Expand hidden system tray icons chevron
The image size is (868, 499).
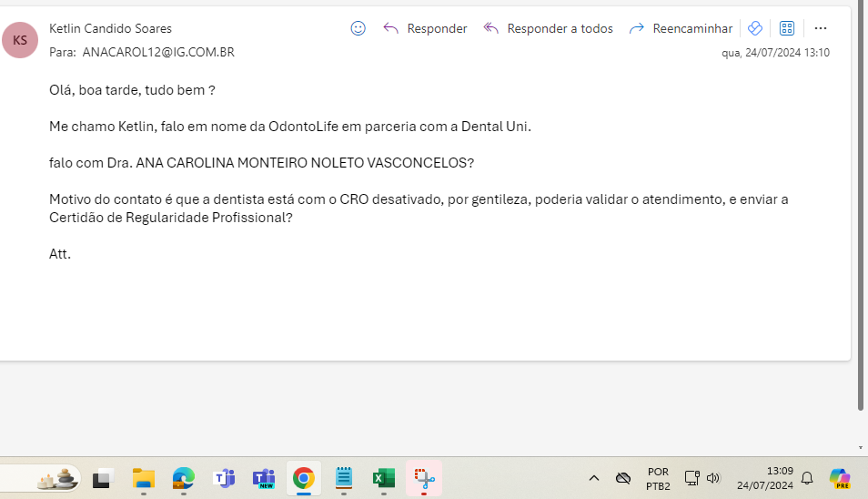594,478
